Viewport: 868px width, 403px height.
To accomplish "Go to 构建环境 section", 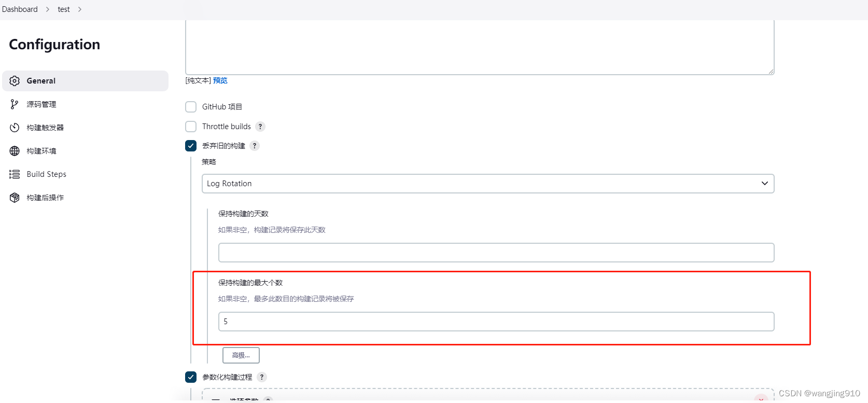I will (86, 151).
